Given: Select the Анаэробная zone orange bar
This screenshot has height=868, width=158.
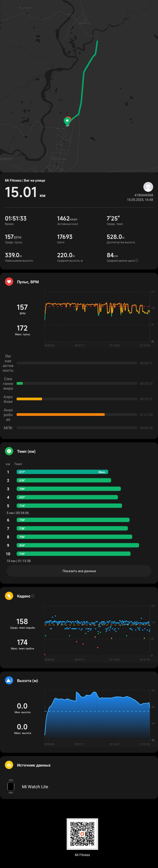Looking at the screenshot, I should pyautogui.click(x=60, y=415).
